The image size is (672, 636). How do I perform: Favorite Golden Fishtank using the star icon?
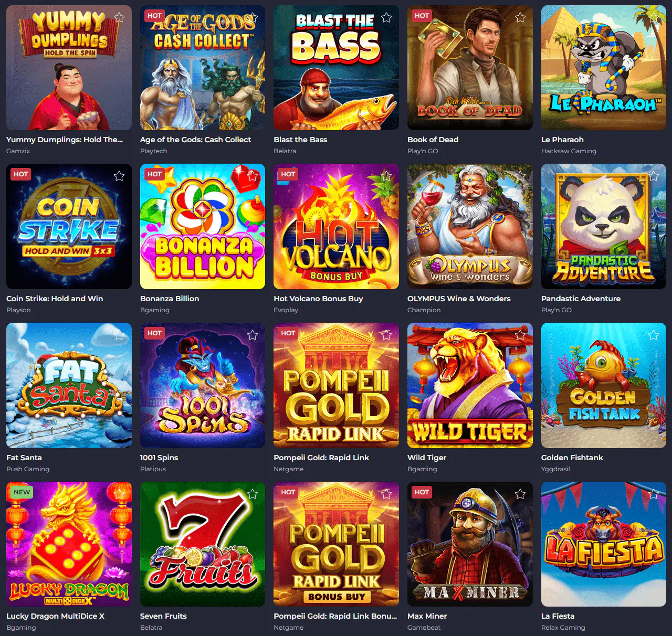point(654,335)
